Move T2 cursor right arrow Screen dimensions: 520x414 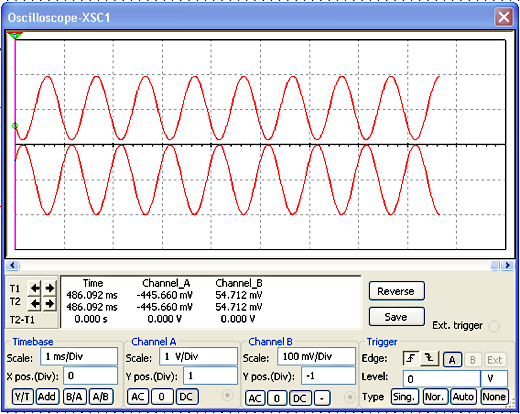click(x=49, y=303)
